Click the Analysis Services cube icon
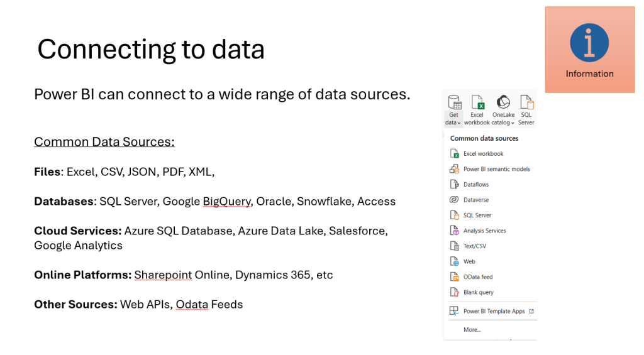 point(454,230)
